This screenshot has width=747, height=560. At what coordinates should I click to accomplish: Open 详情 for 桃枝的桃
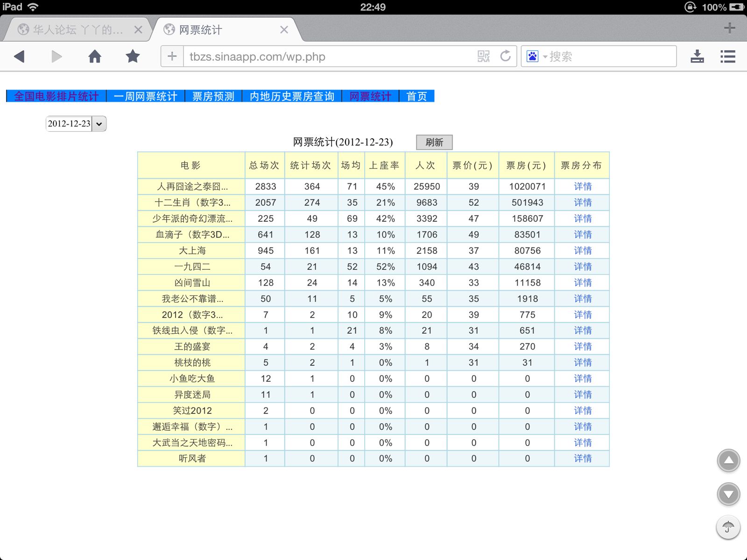(583, 362)
